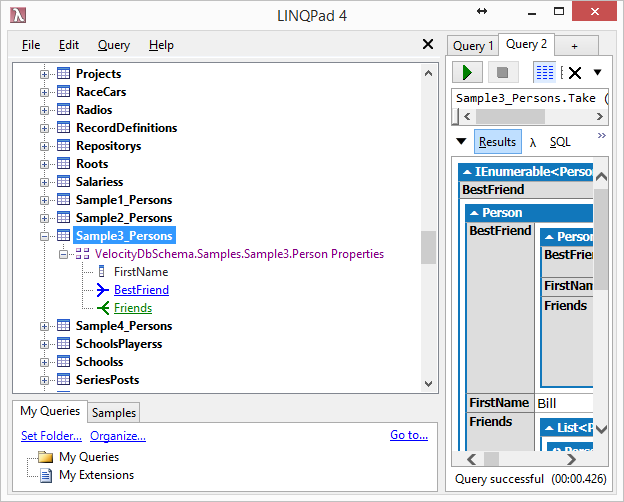The width and height of the screenshot is (624, 502).
Task: Click the Organize link
Action: [118, 436]
